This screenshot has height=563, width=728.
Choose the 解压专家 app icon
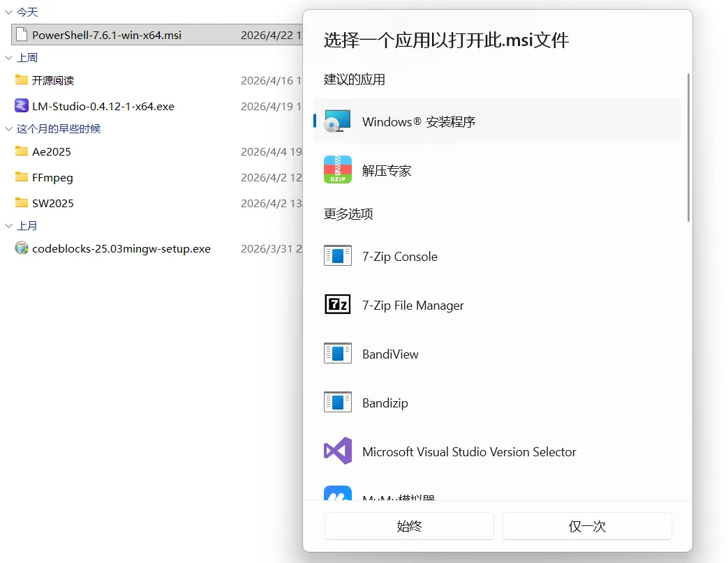point(338,169)
